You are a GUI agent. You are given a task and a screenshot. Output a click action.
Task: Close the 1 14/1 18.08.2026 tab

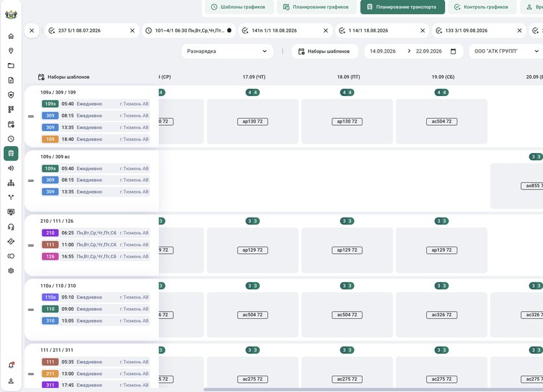coord(422,31)
